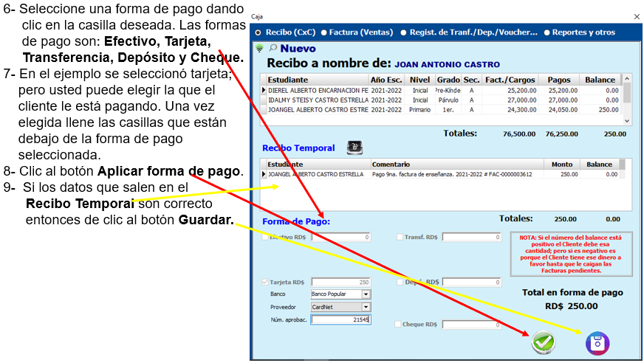The image size is (644, 363).
Task: Select the Factura (Ventas) radio option
Action: coord(323,32)
